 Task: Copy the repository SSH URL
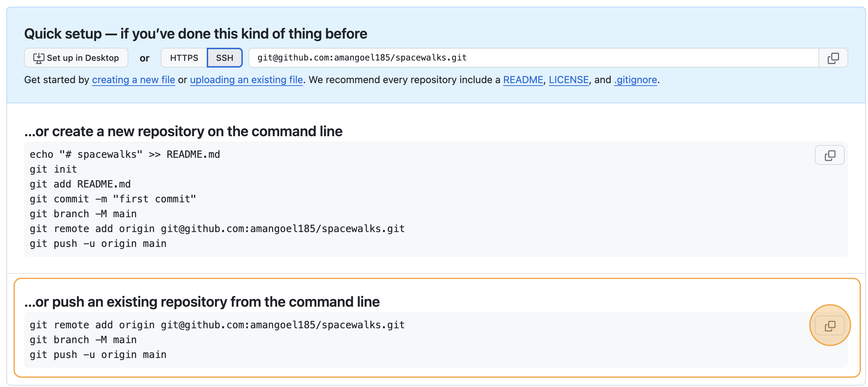click(x=833, y=58)
